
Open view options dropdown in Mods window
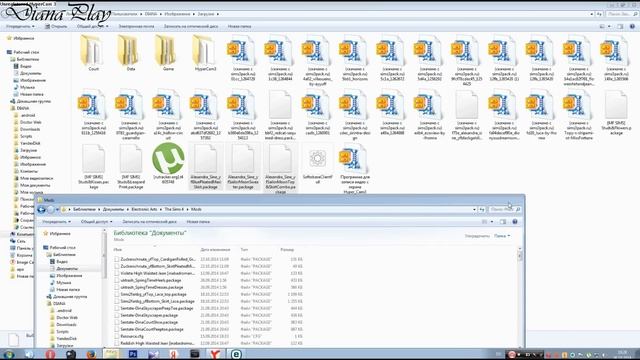pos(492,222)
